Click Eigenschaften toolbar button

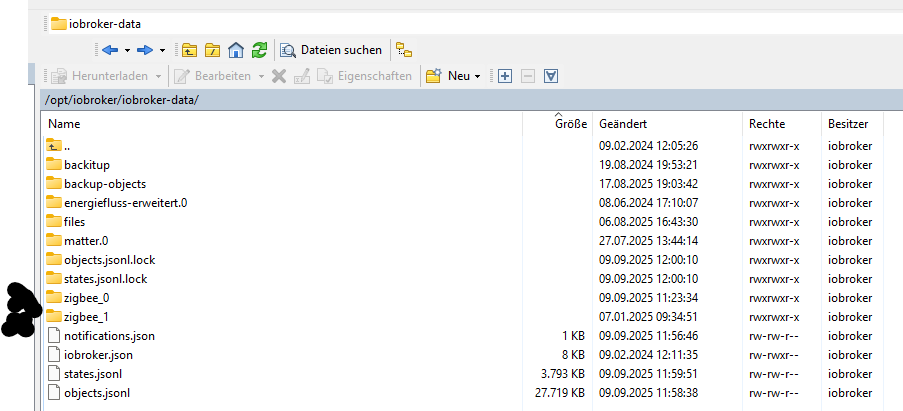coord(365,76)
